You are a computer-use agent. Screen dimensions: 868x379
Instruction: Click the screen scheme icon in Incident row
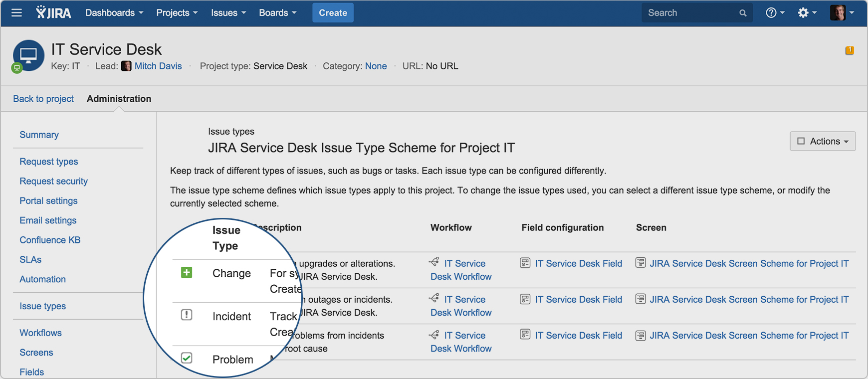pyautogui.click(x=641, y=299)
